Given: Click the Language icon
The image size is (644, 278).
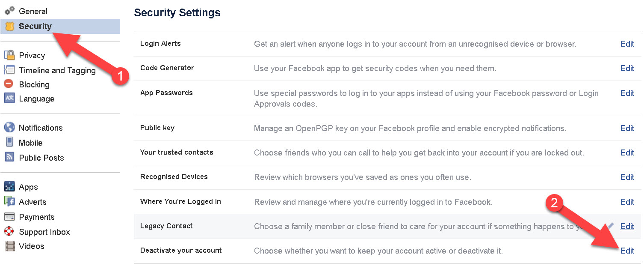Looking at the screenshot, I should tap(11, 99).
